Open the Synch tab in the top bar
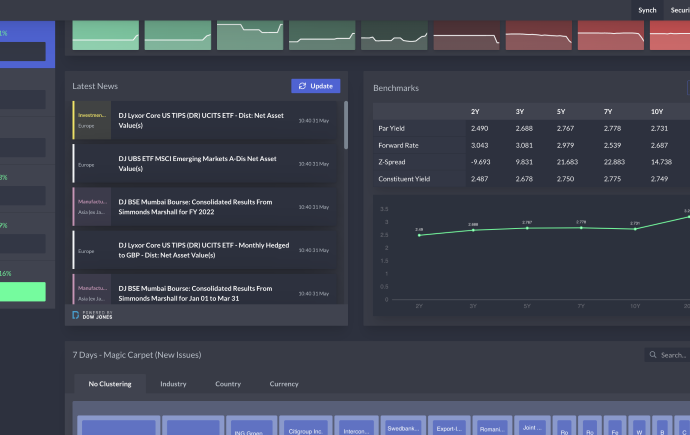The image size is (690, 435). coord(647,10)
